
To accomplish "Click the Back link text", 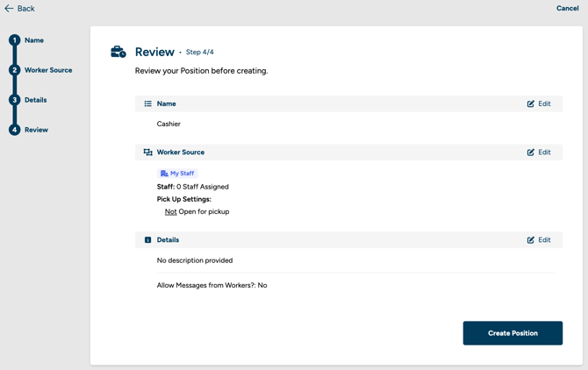I will tap(26, 9).
